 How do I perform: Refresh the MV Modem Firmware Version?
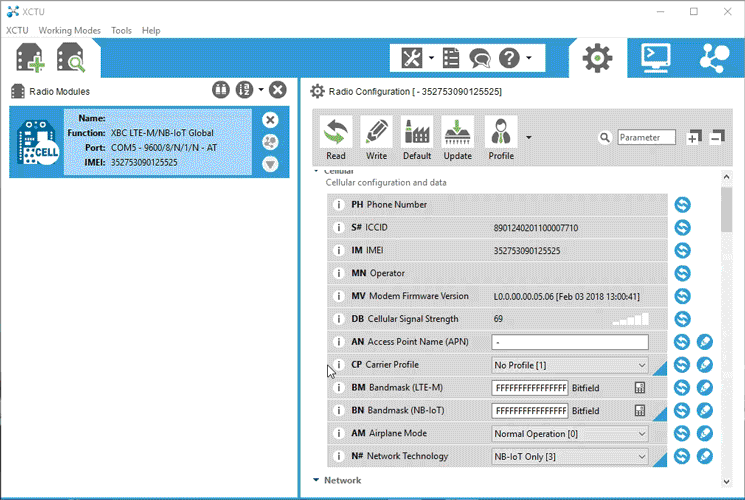point(682,296)
